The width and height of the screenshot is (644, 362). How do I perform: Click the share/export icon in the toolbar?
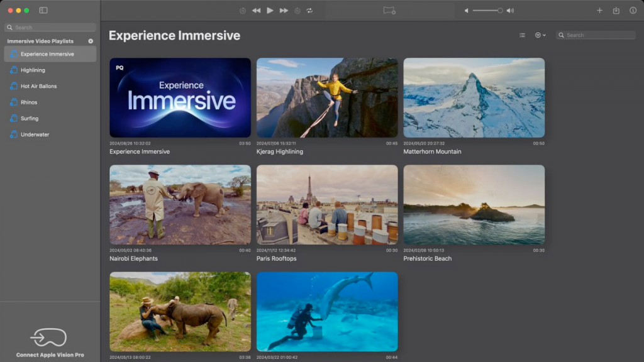616,10
